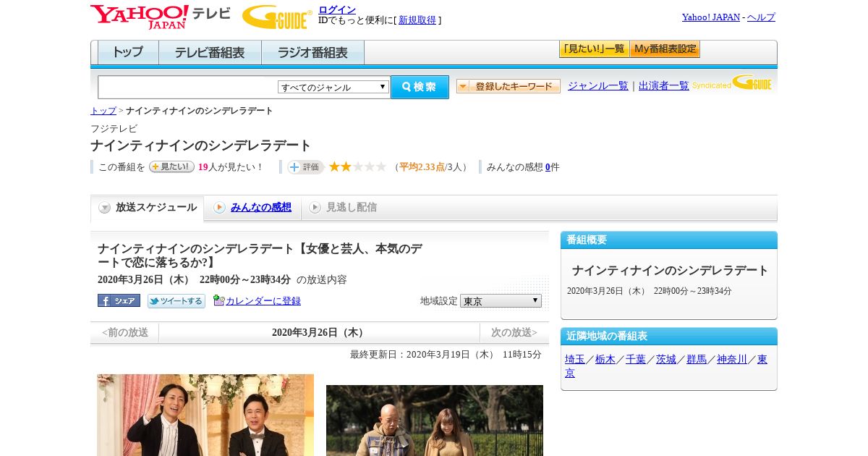Viewport: 868px width, 456px height.
Task: Go to 次の放送> next broadcast
Action: [x=514, y=332]
